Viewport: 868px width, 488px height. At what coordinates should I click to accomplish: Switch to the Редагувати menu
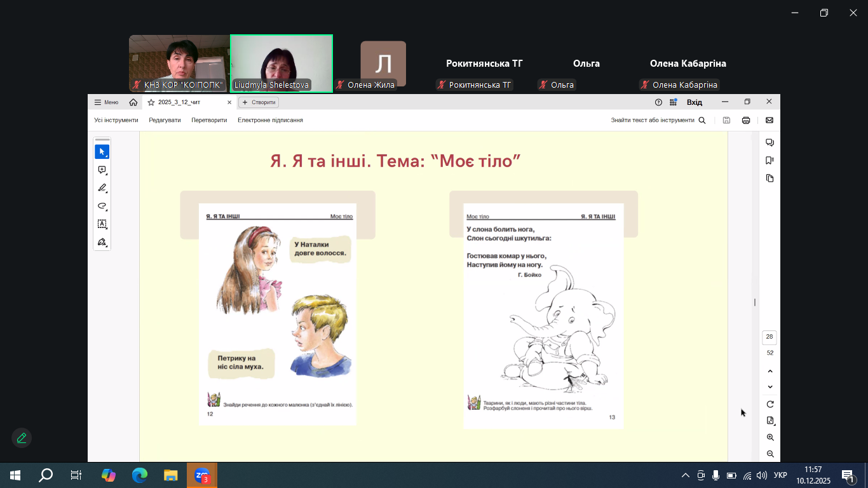(165, 120)
